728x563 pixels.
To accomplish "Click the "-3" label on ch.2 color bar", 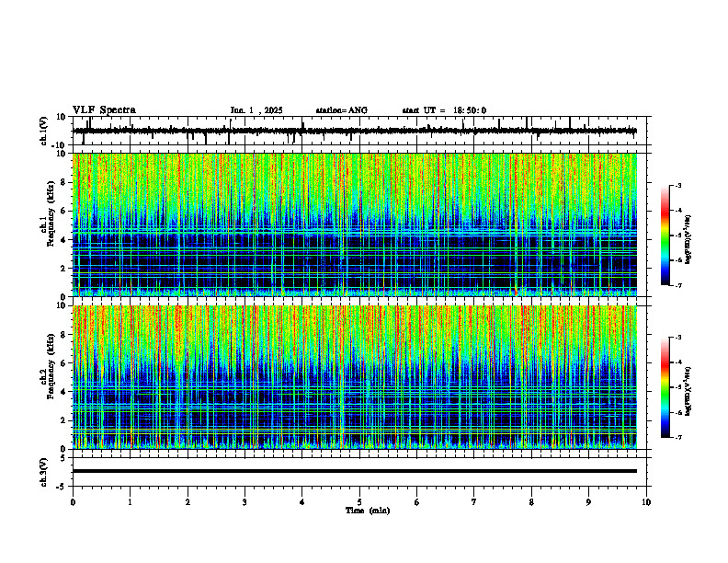I will click(x=677, y=338).
